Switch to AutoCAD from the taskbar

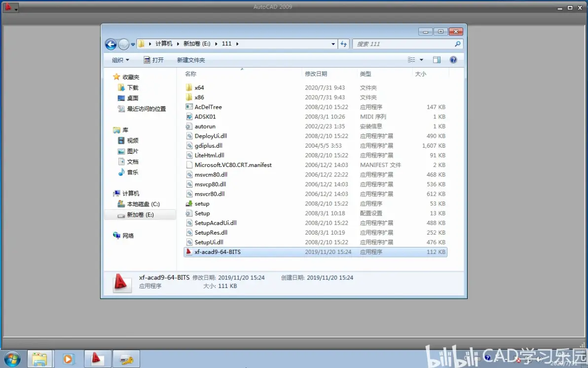point(97,359)
